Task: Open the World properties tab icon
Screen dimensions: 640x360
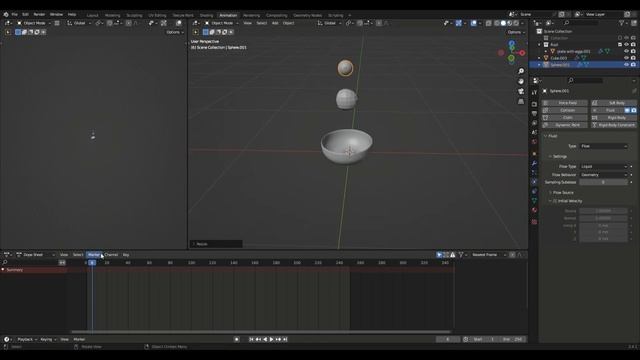Action: [534, 142]
